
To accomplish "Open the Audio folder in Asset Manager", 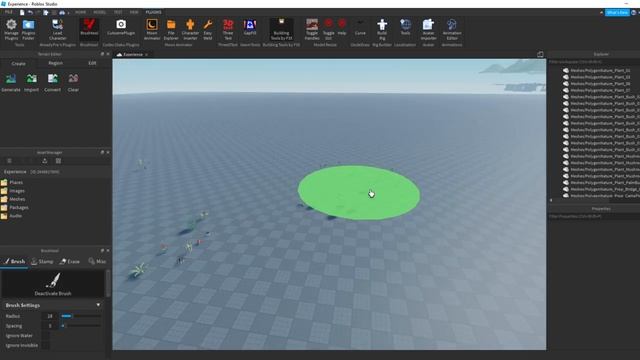I will pos(11,216).
